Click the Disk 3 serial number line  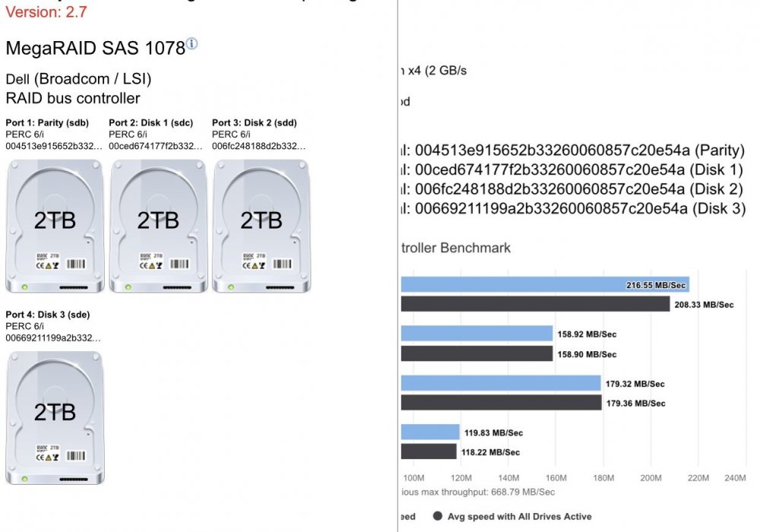573,208
